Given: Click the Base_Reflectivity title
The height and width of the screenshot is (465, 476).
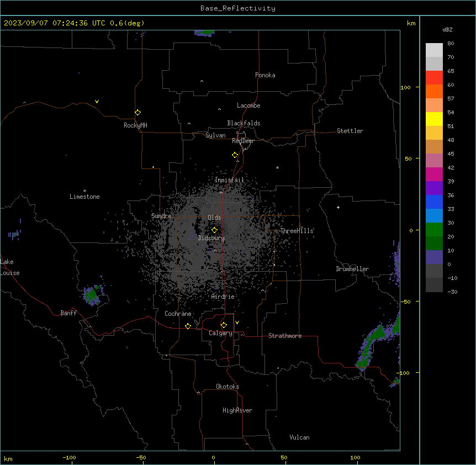Looking at the screenshot, I should coord(238,8).
